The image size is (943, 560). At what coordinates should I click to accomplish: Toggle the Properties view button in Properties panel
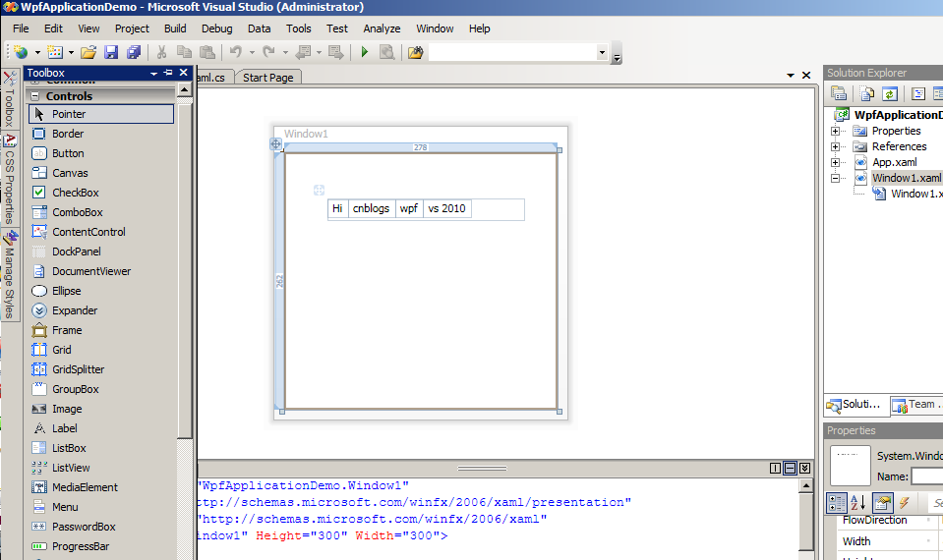882,502
